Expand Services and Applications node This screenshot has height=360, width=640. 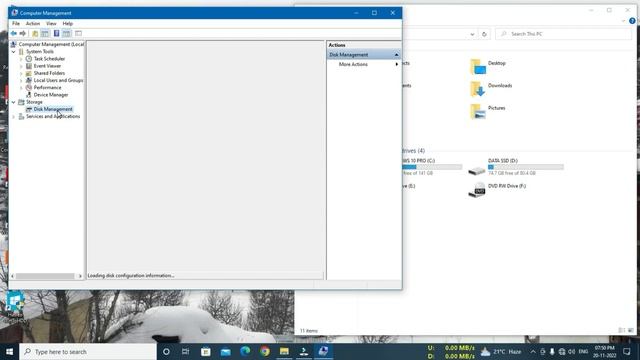click(13, 117)
